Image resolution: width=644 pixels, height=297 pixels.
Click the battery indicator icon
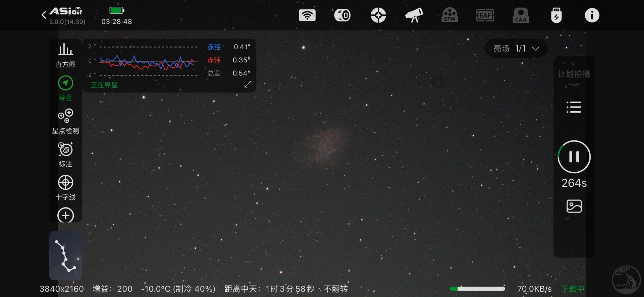117,10
